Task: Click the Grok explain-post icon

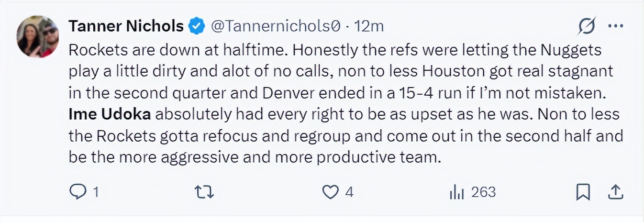Action: 586,26
